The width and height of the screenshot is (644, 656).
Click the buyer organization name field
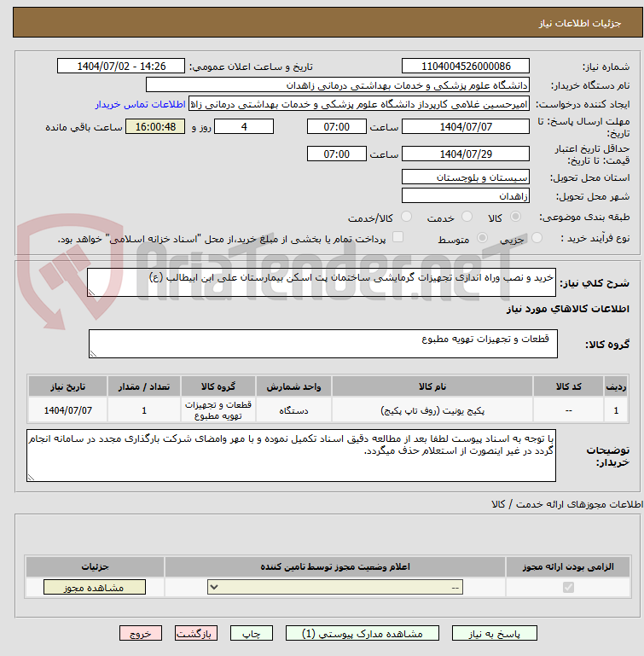coord(337,85)
